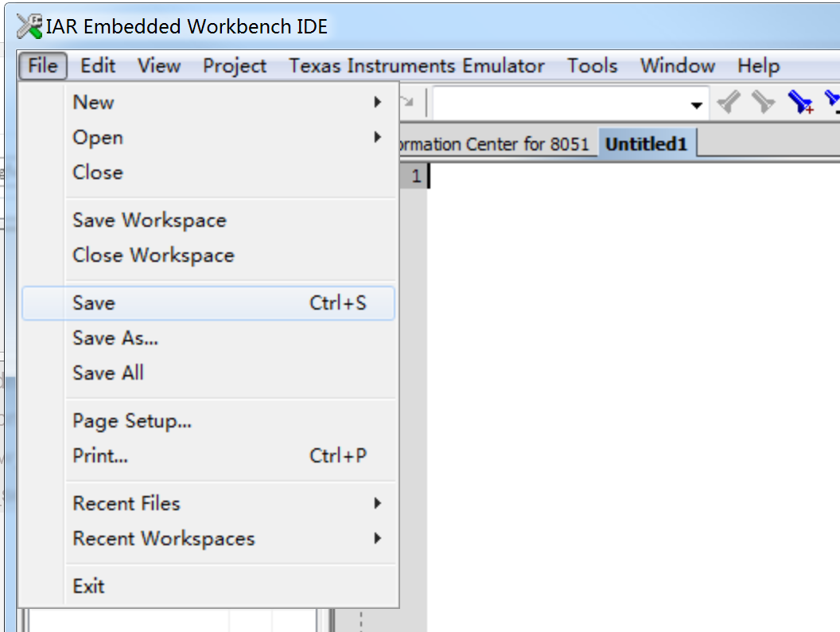This screenshot has height=632, width=840.
Task: Expand the Recent Workspaces submenu
Action: pos(209,538)
